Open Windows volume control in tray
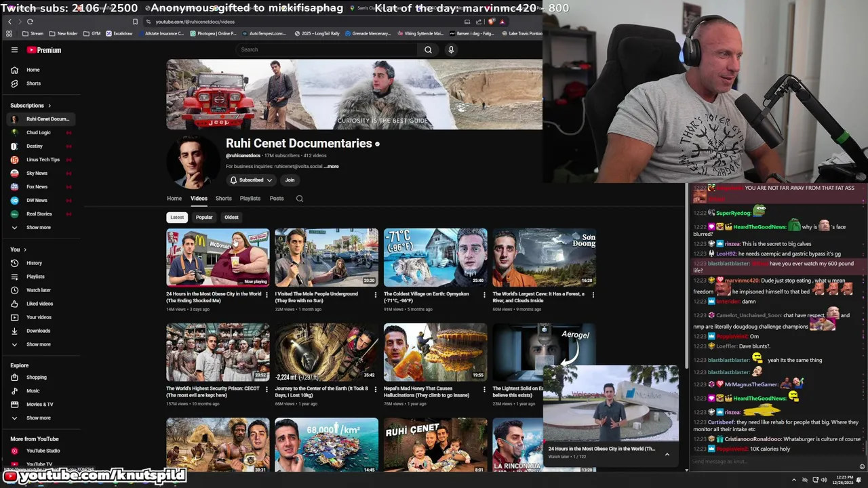 click(824, 480)
